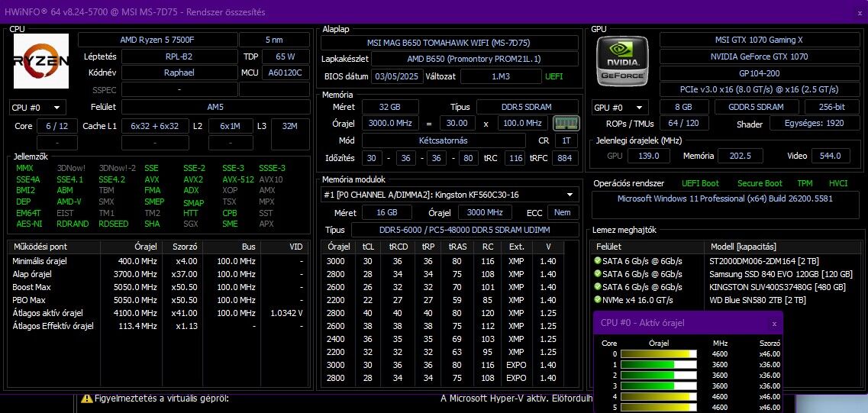
Task: Click the HVCI status label
Action: pyautogui.click(x=838, y=183)
